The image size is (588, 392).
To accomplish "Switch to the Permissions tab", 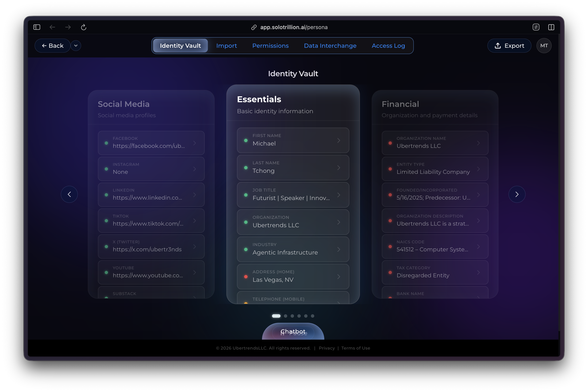I will pyautogui.click(x=271, y=45).
